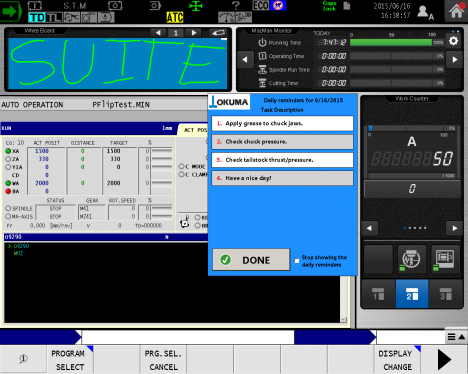Select reminder Check tailstock thrust/pressure
This screenshot has height=374, width=468.
[282, 160]
